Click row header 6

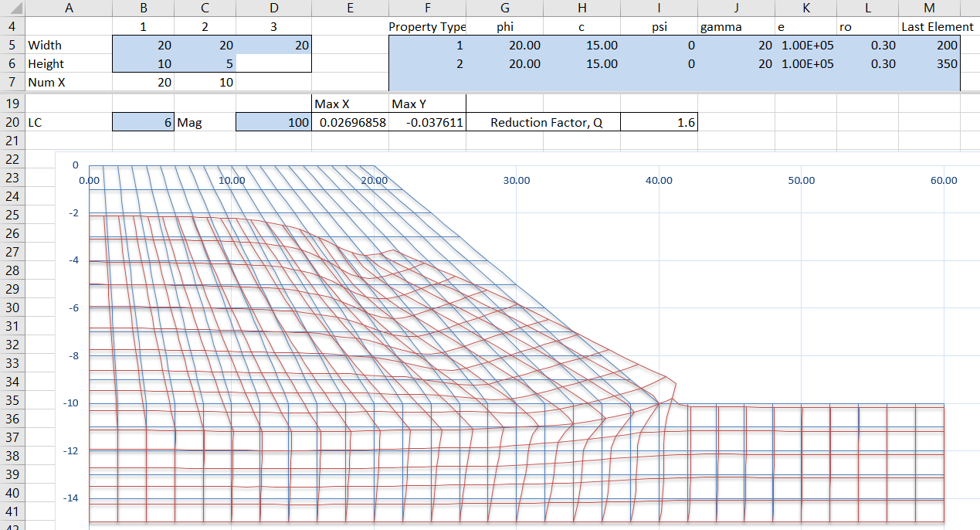click(12, 64)
